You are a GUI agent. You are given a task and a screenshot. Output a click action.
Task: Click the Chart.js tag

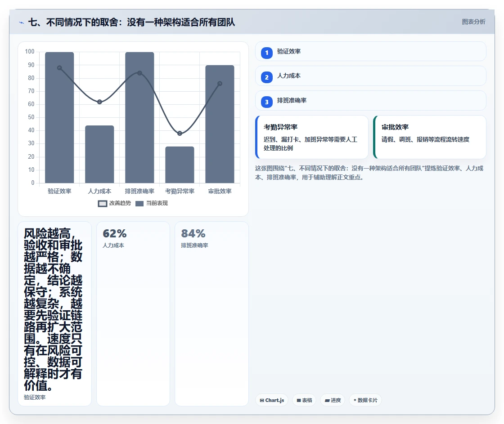(272, 400)
